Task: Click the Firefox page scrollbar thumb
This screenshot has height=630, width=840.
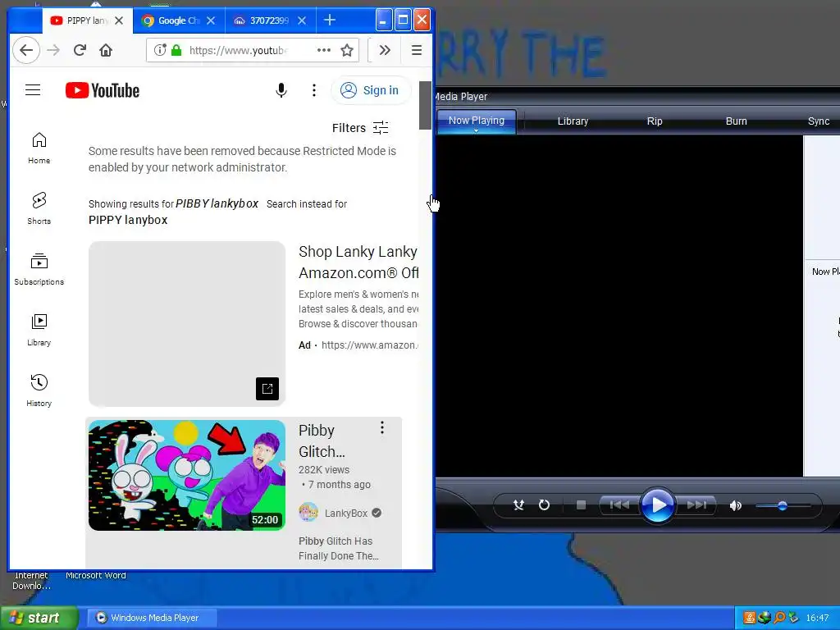Action: [x=425, y=105]
